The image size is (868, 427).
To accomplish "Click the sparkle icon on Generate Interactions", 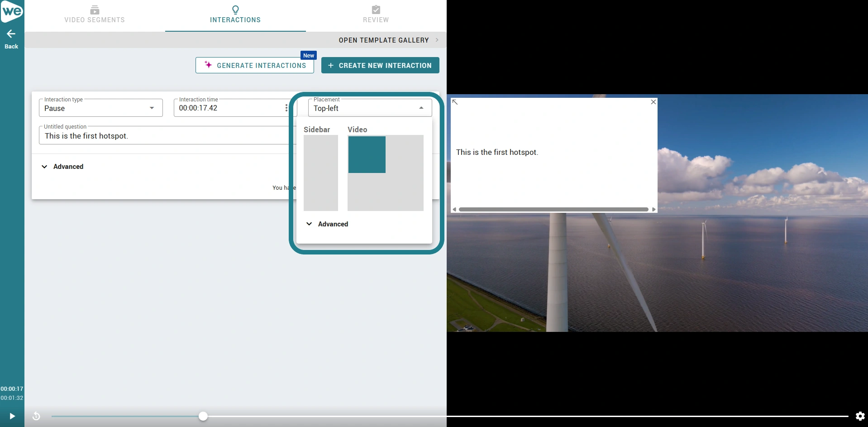I will pyautogui.click(x=208, y=65).
